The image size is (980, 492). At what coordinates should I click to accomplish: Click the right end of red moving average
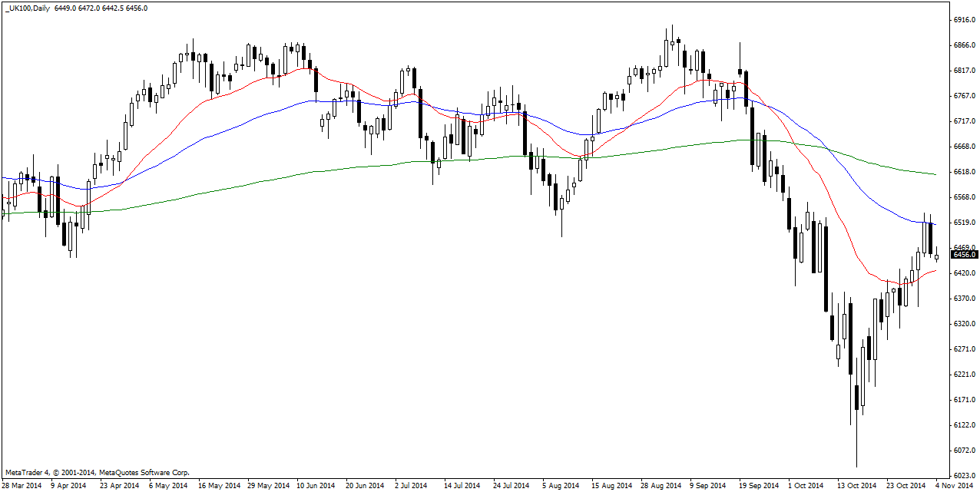(935, 270)
